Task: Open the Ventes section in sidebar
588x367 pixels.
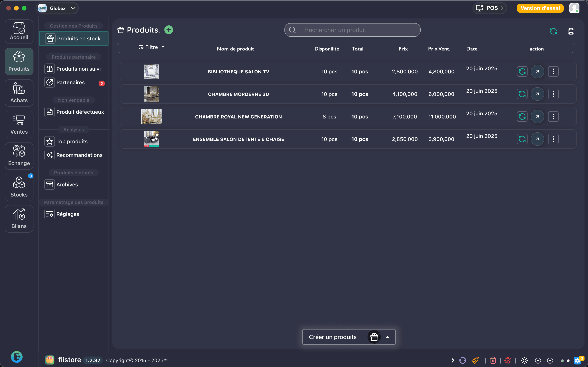Action: point(19,124)
